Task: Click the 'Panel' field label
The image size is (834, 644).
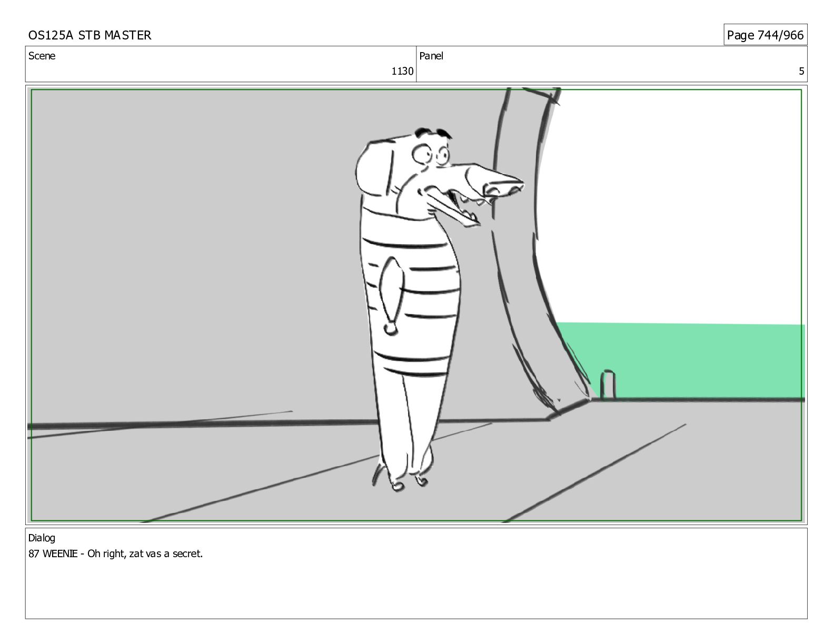Action: click(431, 56)
